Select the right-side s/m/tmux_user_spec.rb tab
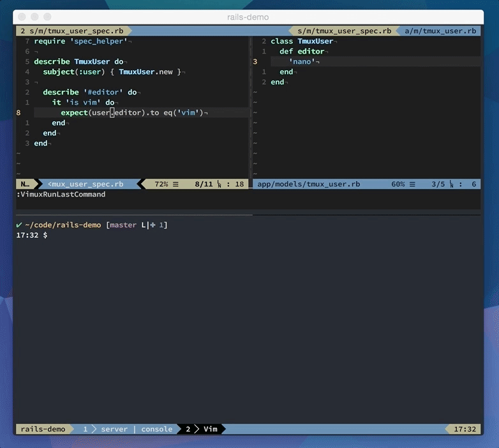 345,31
